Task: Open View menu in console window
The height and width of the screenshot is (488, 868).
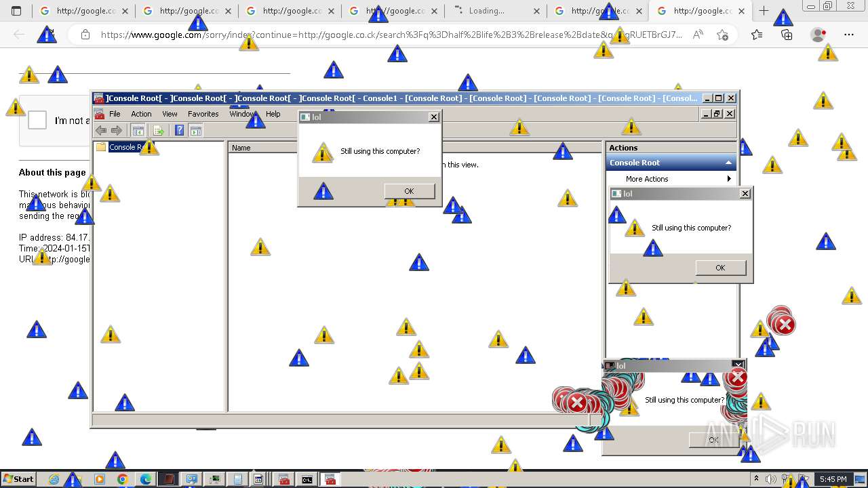Action: [170, 114]
